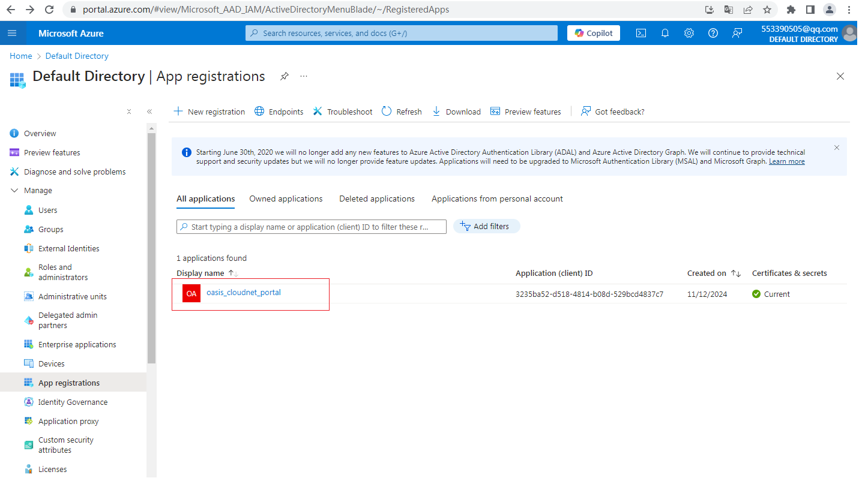Sort by Created on column
868x490 pixels.
(x=714, y=273)
